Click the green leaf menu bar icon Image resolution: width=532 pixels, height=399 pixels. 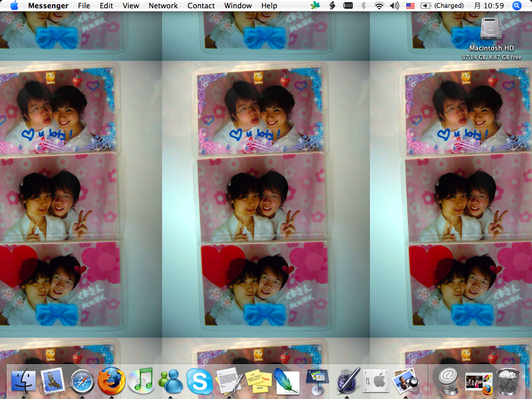315,5
